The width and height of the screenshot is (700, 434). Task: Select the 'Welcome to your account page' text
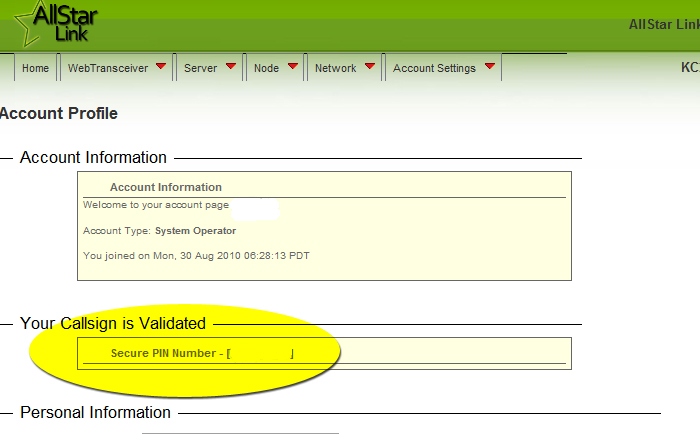[x=156, y=205]
